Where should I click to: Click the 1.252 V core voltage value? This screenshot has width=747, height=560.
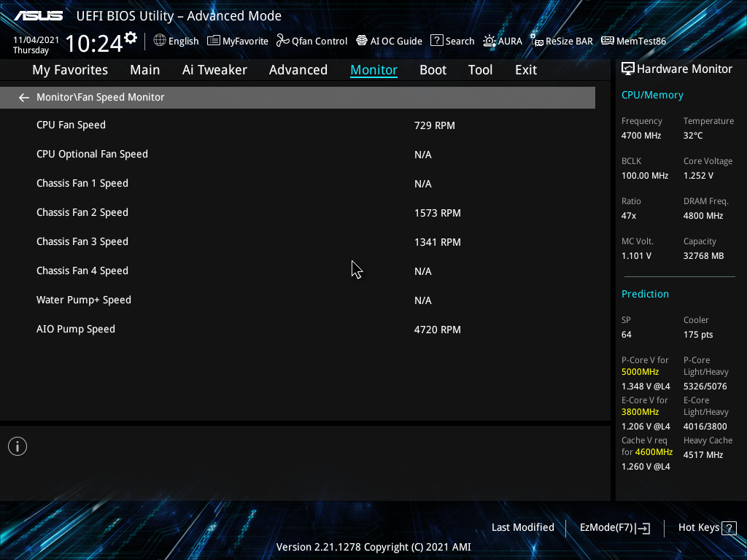(x=698, y=175)
